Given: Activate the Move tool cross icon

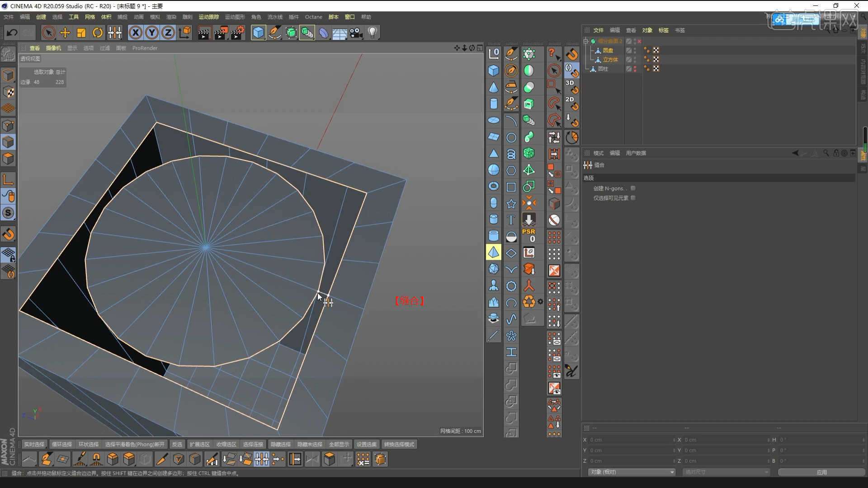Looking at the screenshot, I should [65, 33].
